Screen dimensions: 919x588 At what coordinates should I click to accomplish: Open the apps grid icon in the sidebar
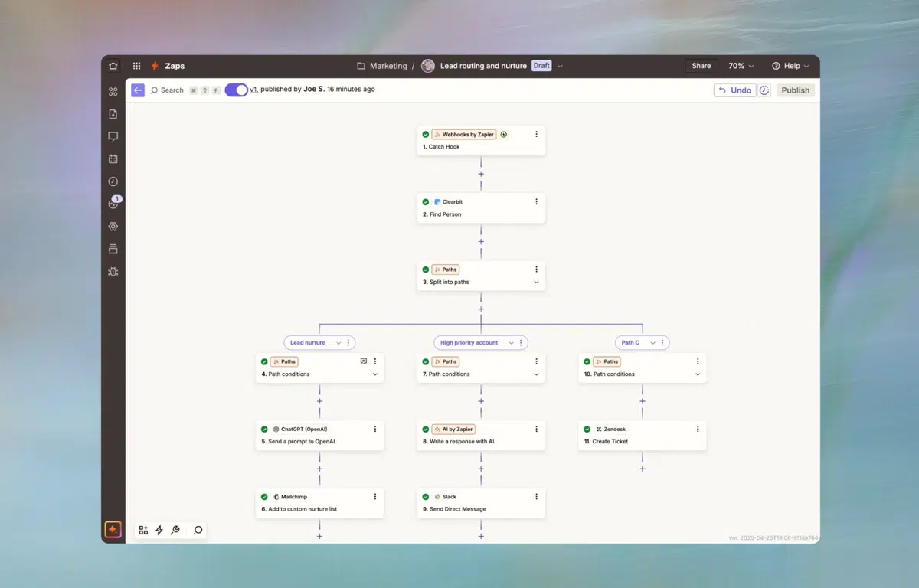[x=136, y=65]
